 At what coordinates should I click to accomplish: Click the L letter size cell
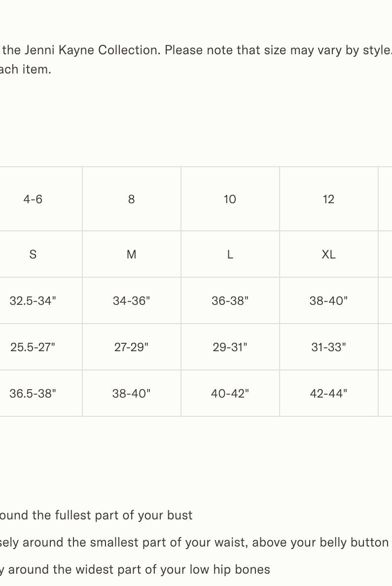point(230,255)
